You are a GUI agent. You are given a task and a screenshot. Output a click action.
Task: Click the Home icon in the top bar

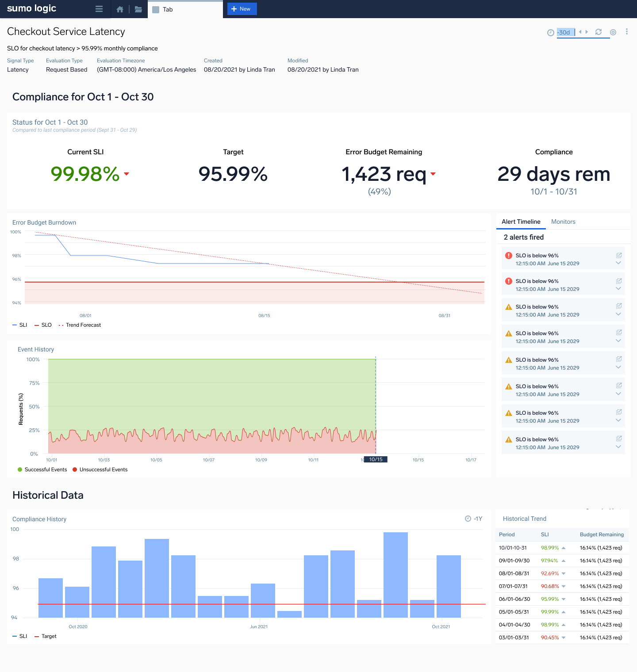click(119, 9)
